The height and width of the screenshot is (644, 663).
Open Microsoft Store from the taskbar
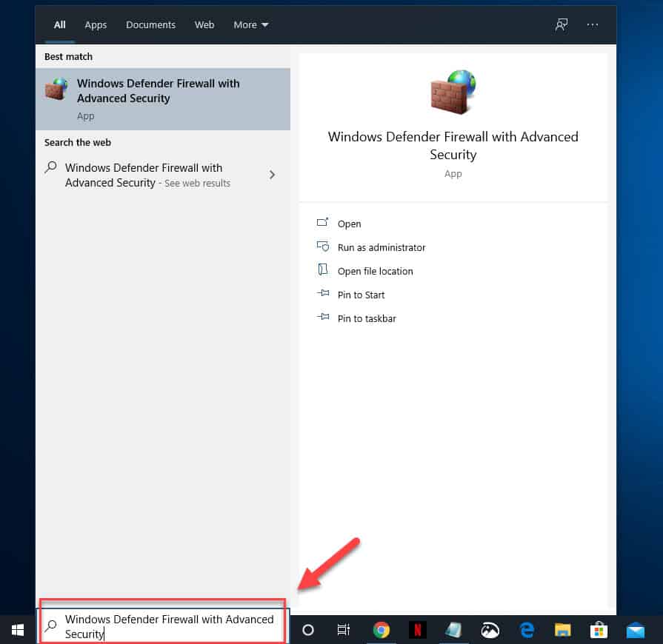[x=599, y=630]
